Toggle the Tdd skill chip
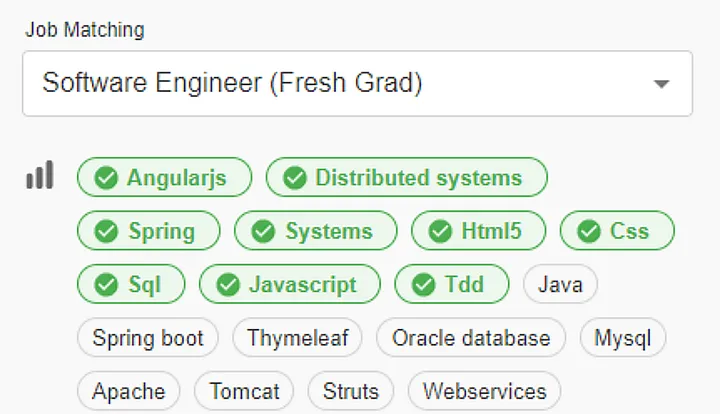Viewport: 720px width, 414px height. tap(452, 284)
